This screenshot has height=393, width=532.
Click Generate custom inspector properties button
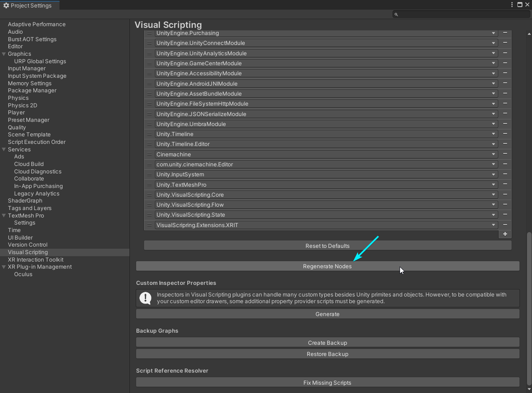(328, 314)
